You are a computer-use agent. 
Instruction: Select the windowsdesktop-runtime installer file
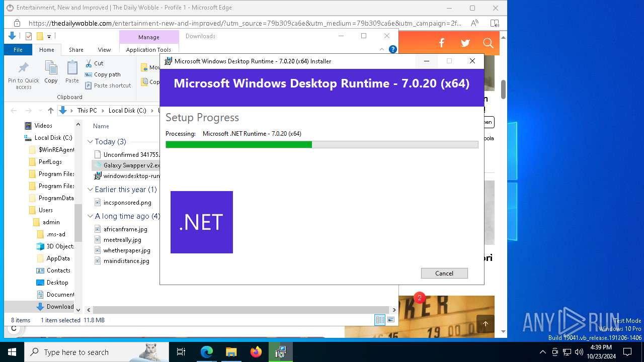tap(126, 176)
